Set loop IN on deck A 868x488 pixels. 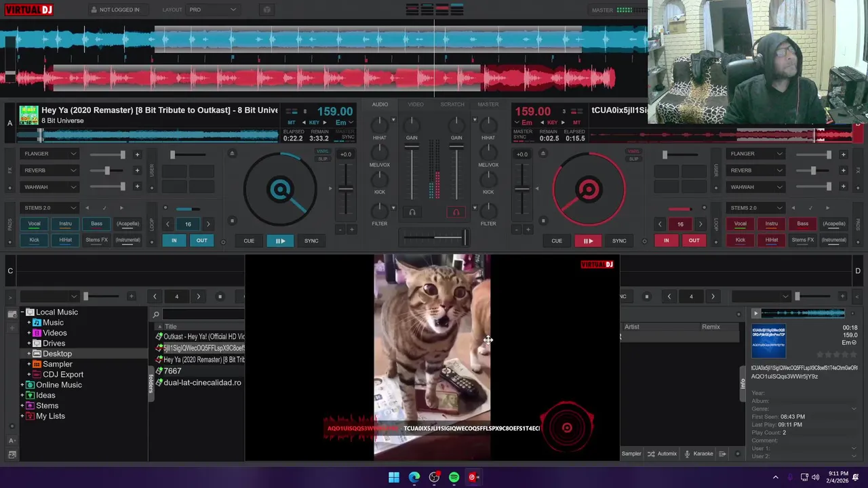click(174, 241)
